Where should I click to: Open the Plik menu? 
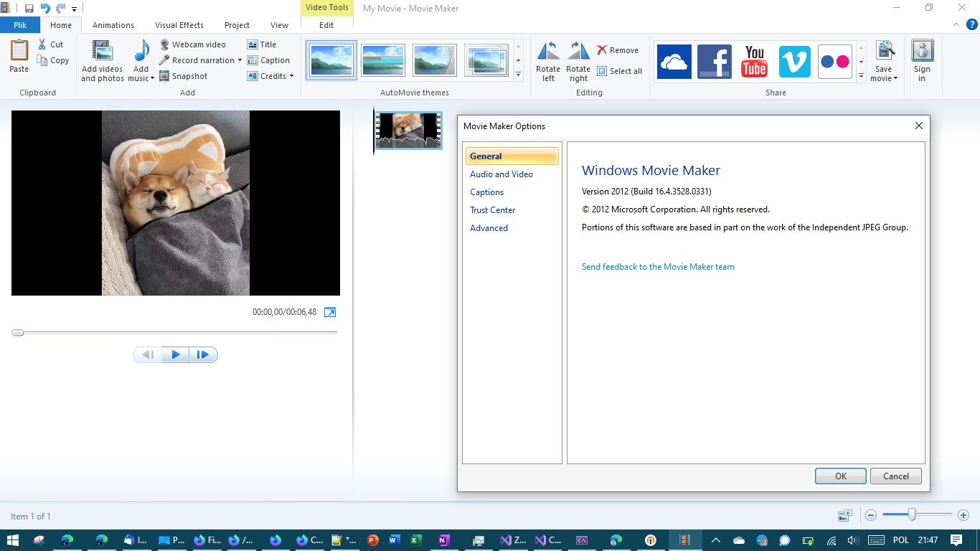tap(20, 24)
